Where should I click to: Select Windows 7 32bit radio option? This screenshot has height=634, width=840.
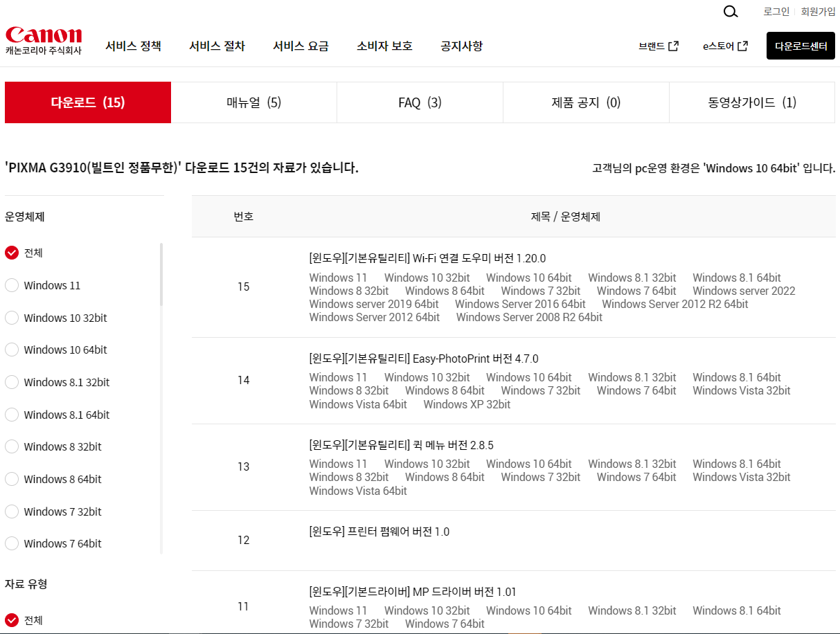point(12,511)
